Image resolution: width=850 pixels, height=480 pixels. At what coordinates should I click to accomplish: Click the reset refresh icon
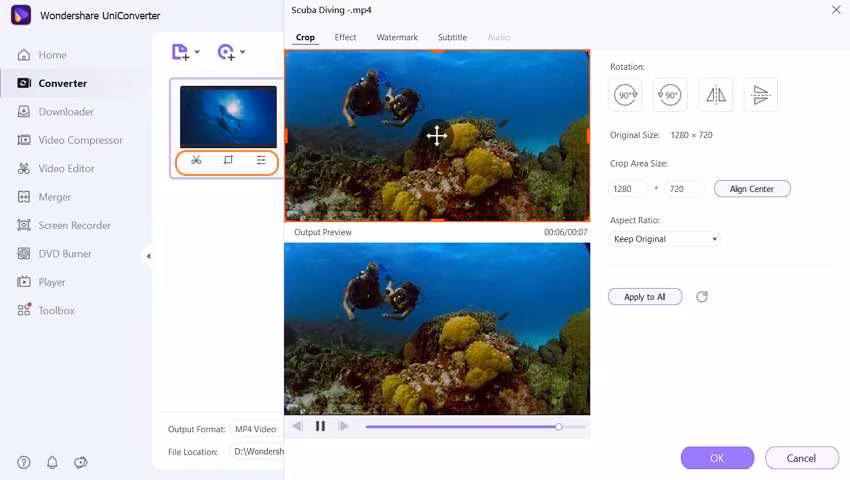(x=701, y=297)
